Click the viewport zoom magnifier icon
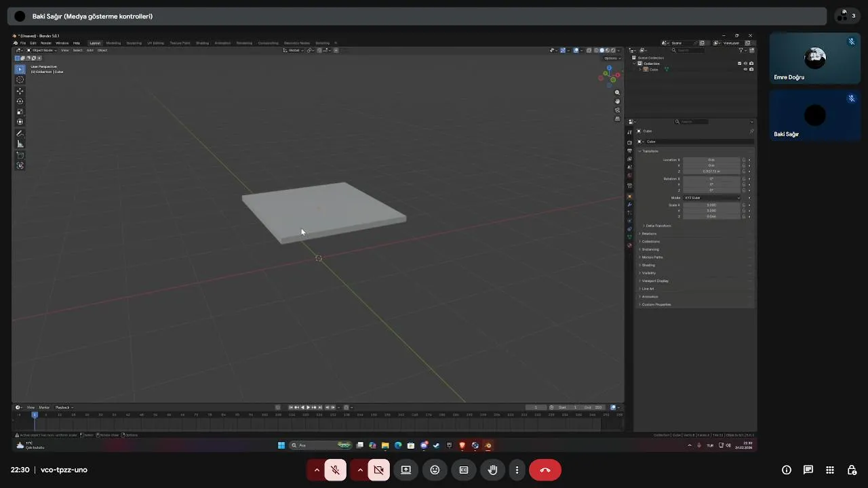868x488 pixels. pos(617,92)
